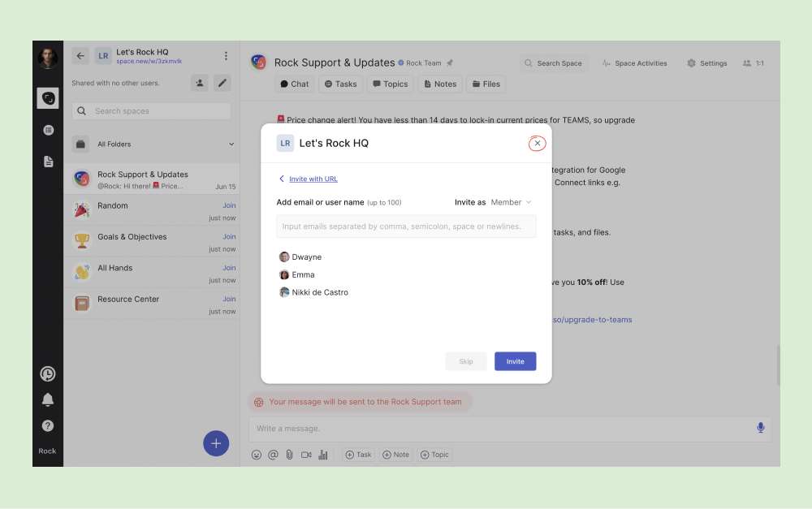The height and width of the screenshot is (509, 812).
Task: Click the space.new workspace URL
Action: (x=149, y=61)
